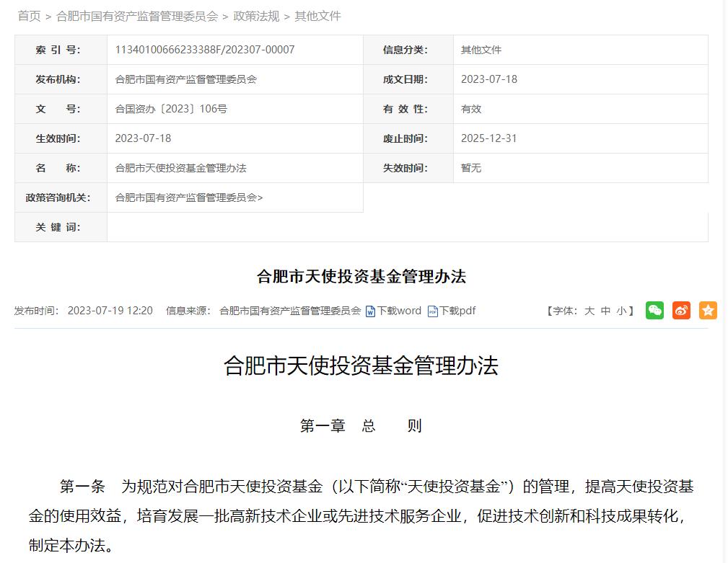
Task: Click the 信息来源 value 合肥市国有资产监督管理委员会
Action: pyautogui.click(x=290, y=311)
